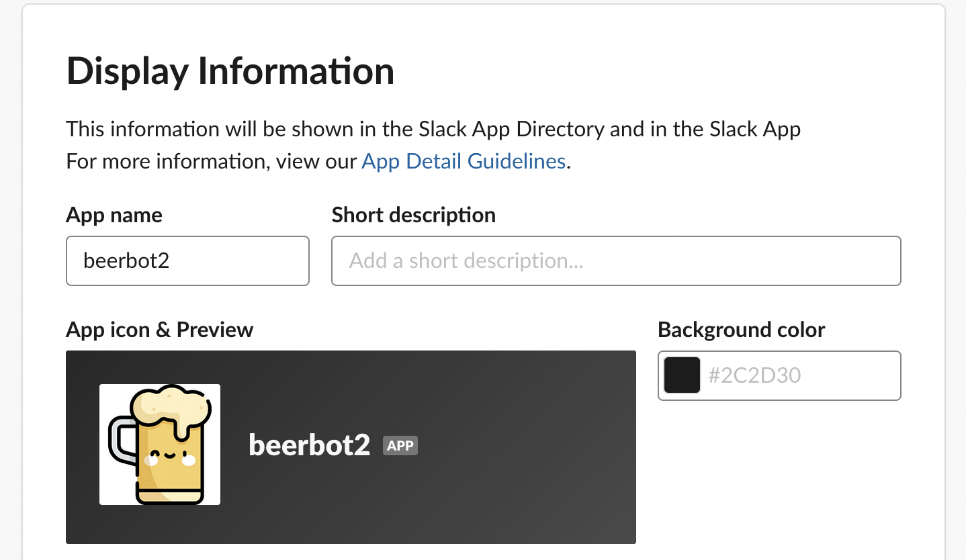This screenshot has height=560, width=966.
Task: Click the beer mug's smiling face
Action: 169,456
